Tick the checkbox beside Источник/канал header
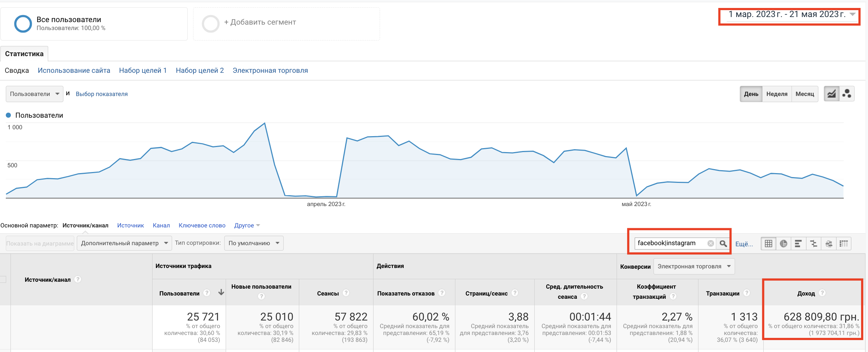 click(3, 279)
